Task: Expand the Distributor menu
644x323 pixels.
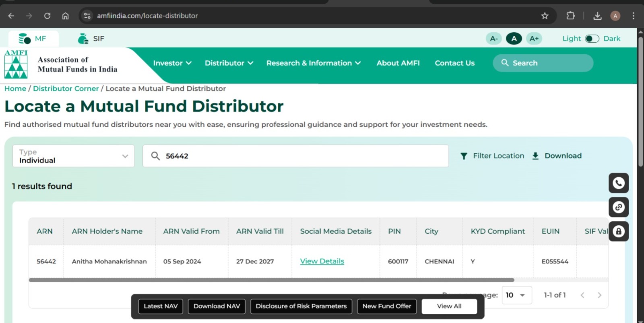Action: click(229, 63)
